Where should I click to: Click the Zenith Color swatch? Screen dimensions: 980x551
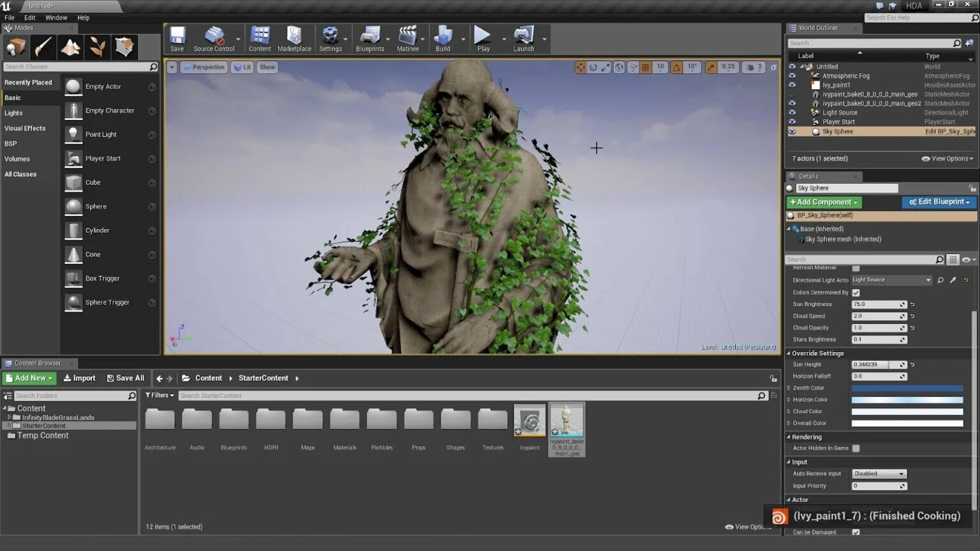[907, 388]
